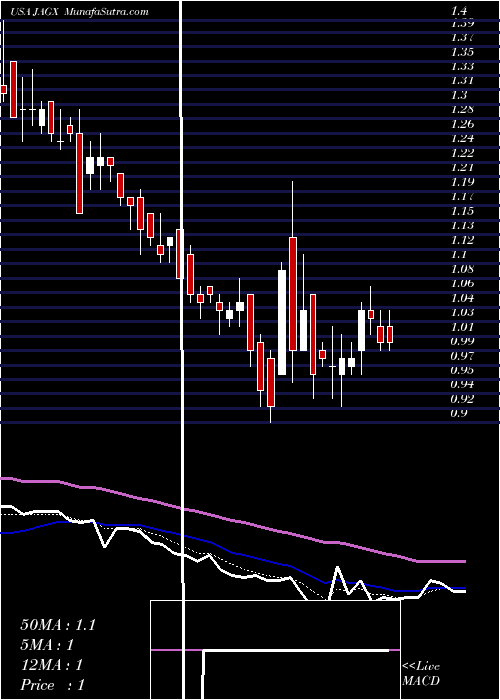Select the 1.1 price axis label
Image resolution: width=500 pixels, height=700 pixels.
(459, 254)
